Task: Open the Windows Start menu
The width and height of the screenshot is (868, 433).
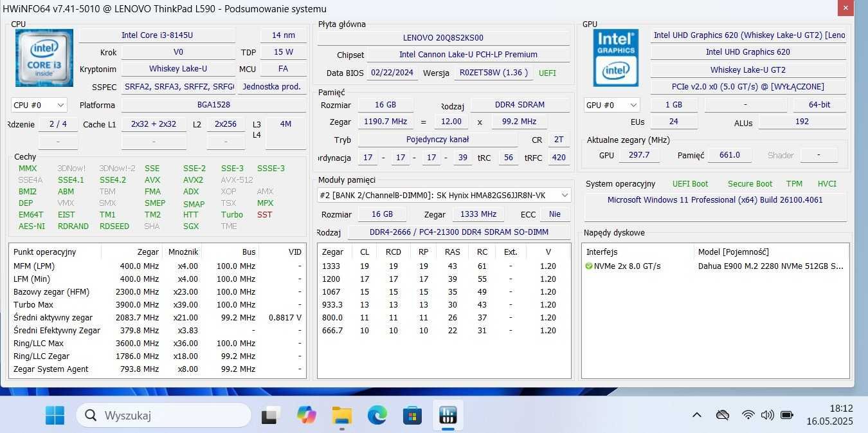Action: [x=55, y=415]
